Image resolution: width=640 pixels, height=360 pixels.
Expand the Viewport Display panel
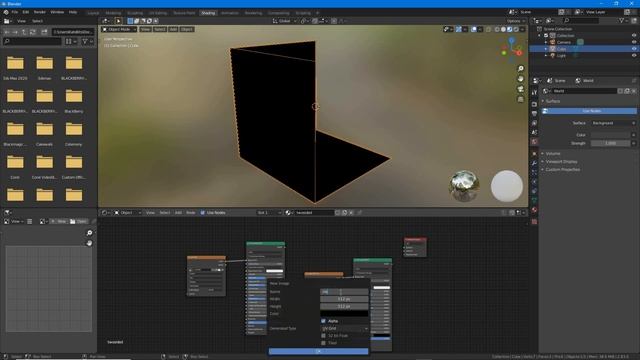point(561,162)
